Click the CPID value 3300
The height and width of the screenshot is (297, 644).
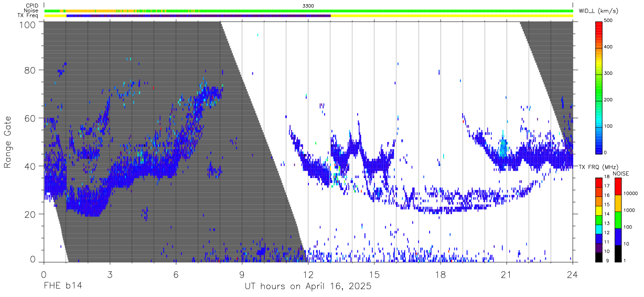coord(308,5)
